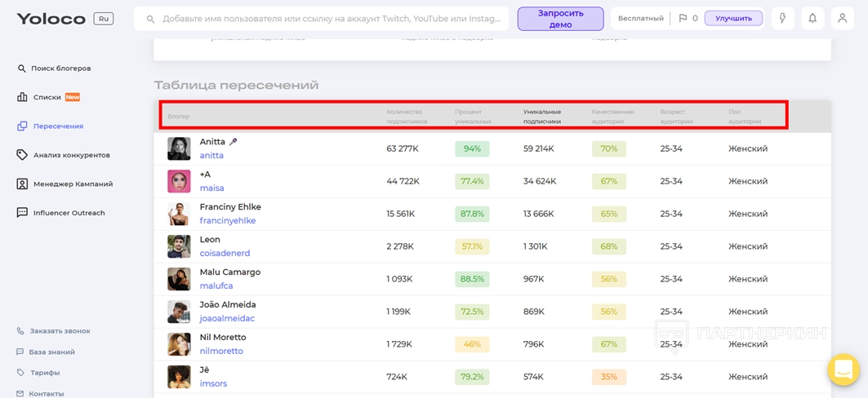Switch language with the Ru badge
868x398 pixels.
104,18
